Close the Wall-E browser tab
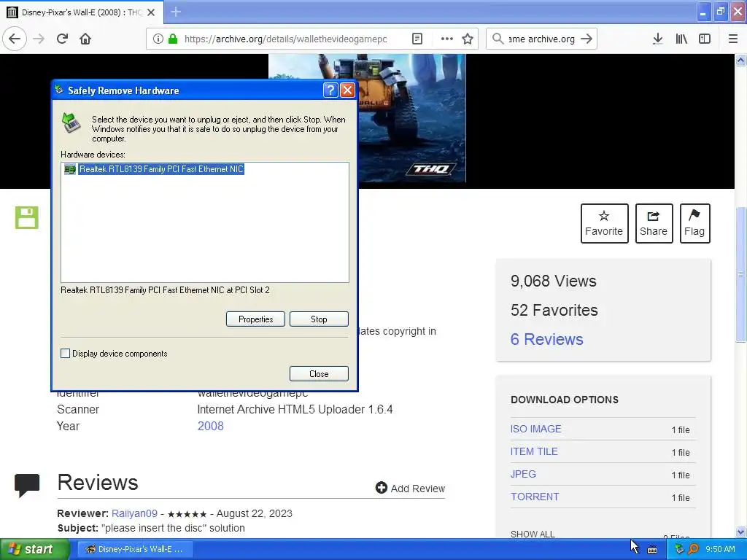The image size is (747, 560). click(151, 12)
